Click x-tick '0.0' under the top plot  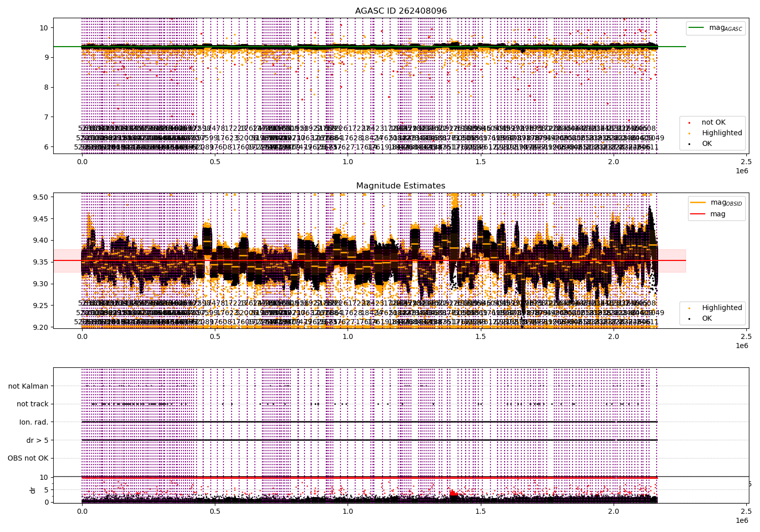[82, 162]
